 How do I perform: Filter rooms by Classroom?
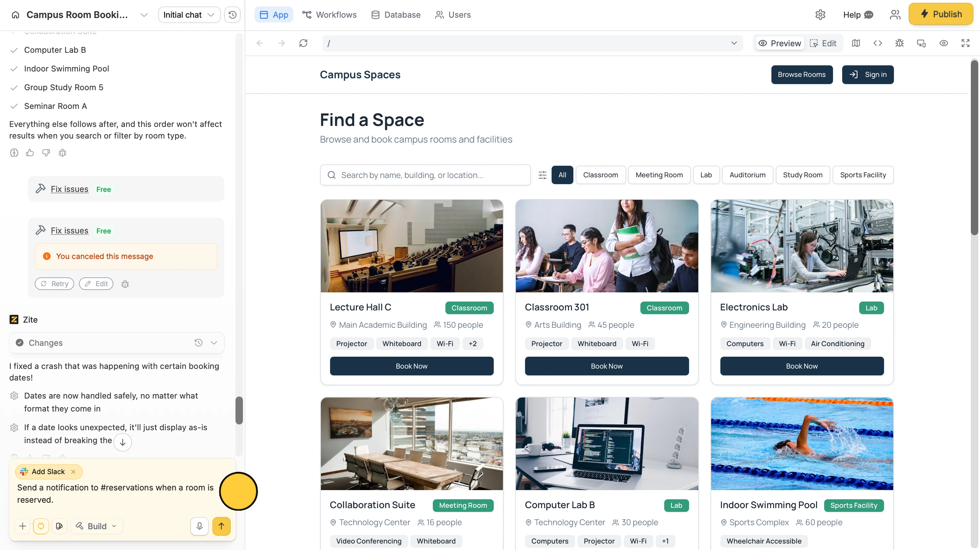[600, 175]
